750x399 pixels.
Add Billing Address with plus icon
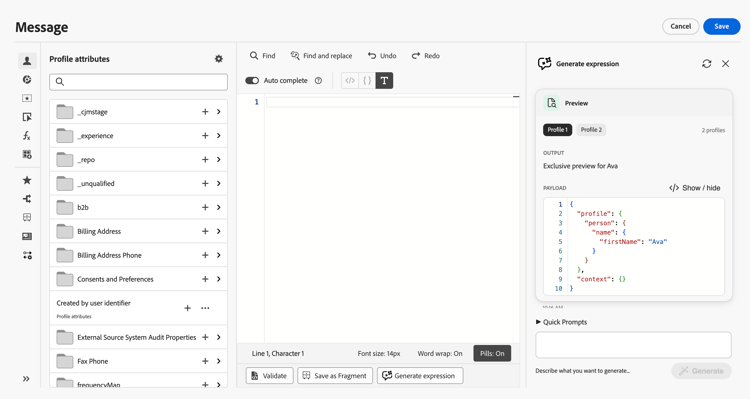coord(205,231)
